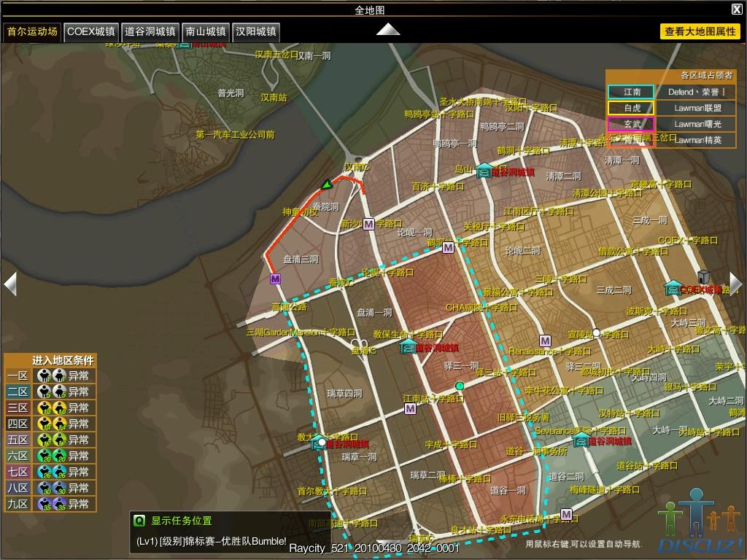
Task: Click the 梅峰隧道十字路口 label
Action: 605,489
